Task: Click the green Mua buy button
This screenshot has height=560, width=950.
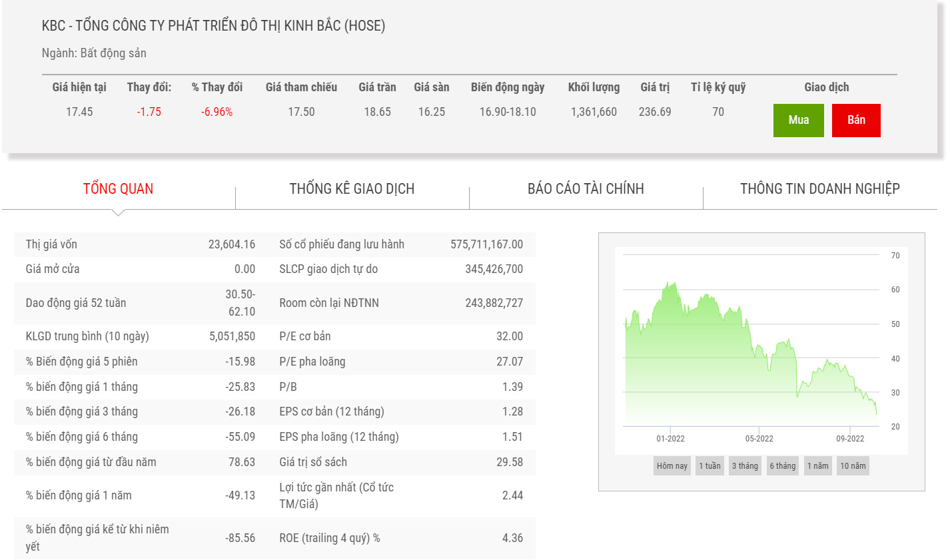Action: (x=798, y=121)
